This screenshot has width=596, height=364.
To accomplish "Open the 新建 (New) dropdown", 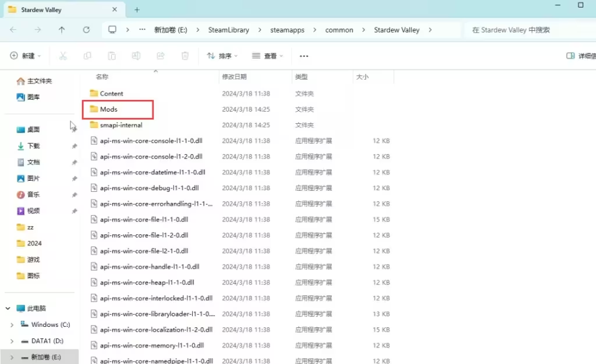I will [x=25, y=56].
